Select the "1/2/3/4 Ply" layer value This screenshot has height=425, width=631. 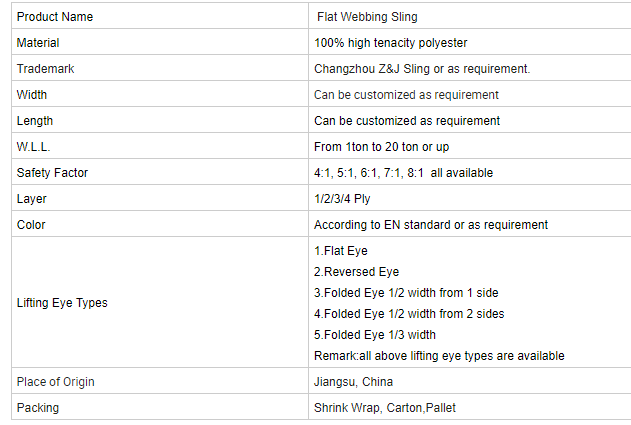[342, 199]
